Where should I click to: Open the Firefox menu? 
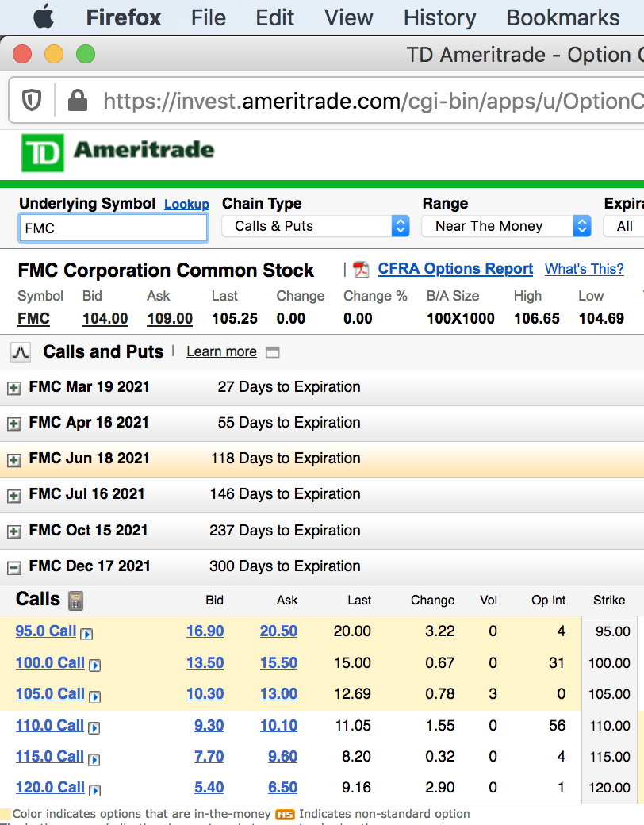coord(124,18)
